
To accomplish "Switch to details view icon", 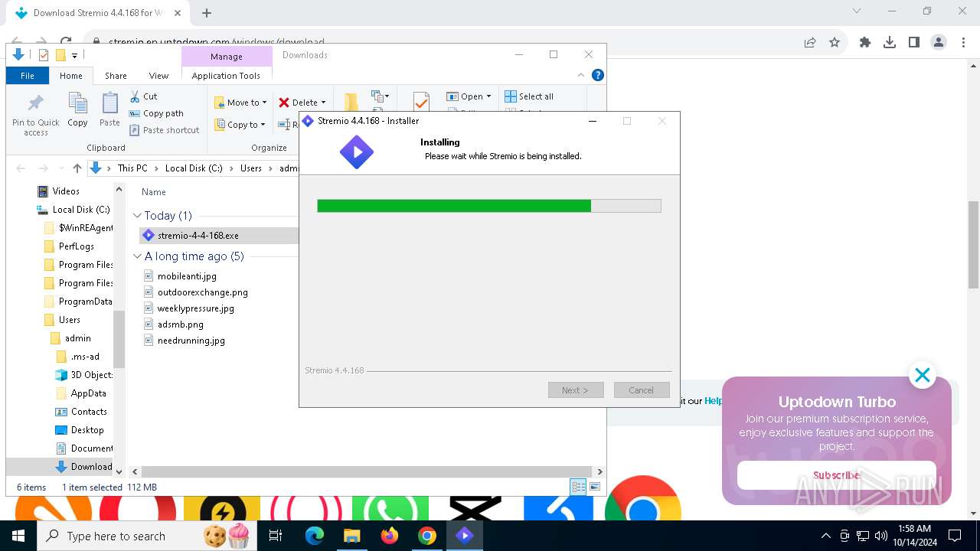I will click(579, 487).
